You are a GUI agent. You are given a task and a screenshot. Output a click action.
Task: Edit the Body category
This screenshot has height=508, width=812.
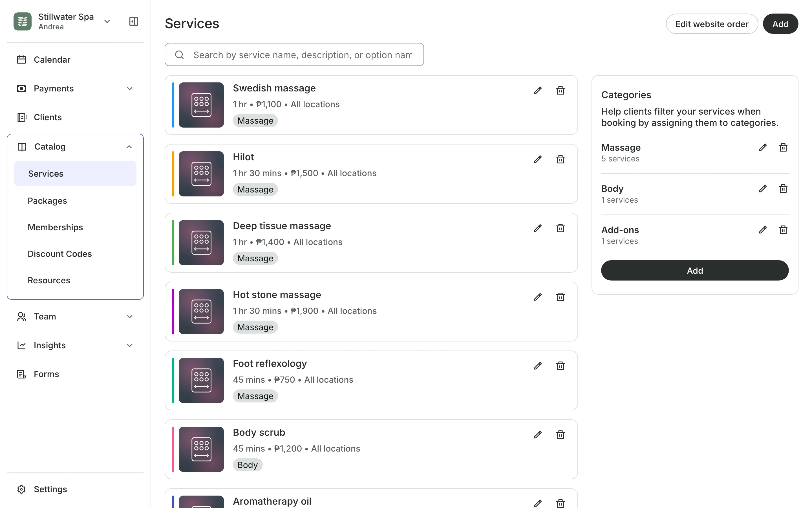763,189
